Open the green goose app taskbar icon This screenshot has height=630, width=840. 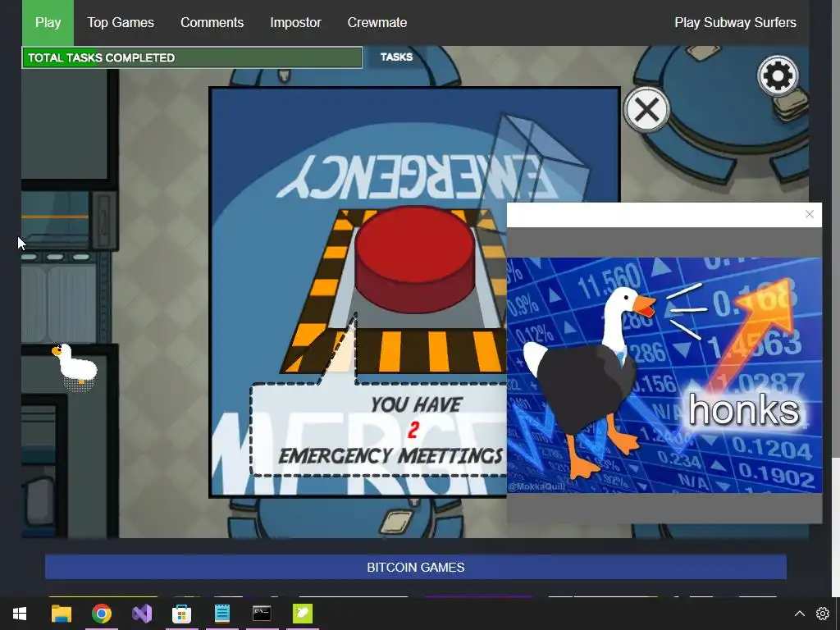coord(302,614)
